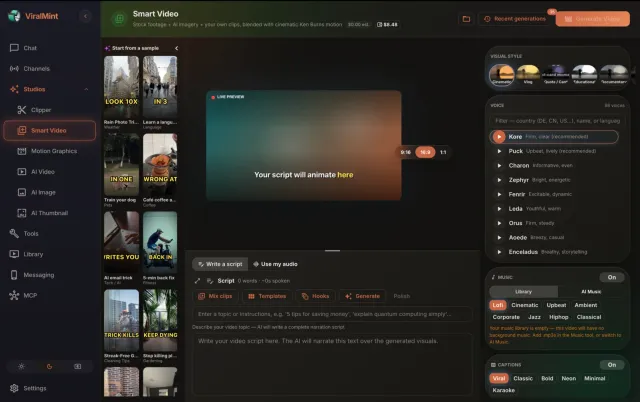Image resolution: width=640 pixels, height=402 pixels.
Task: Open the AI email trick sample
Action: [x=121, y=243]
